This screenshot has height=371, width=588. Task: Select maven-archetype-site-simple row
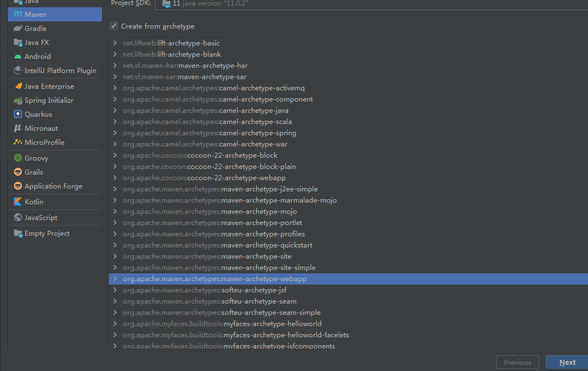(x=349, y=268)
